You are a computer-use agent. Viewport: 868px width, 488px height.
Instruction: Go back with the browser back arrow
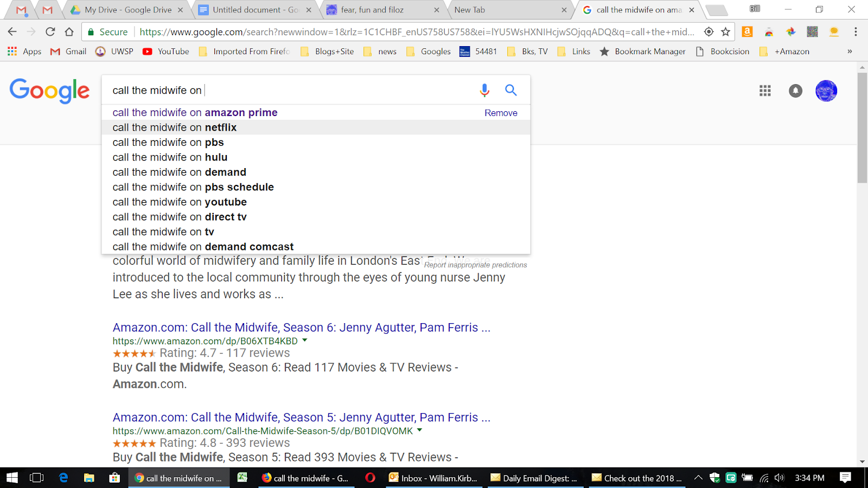pyautogui.click(x=12, y=32)
